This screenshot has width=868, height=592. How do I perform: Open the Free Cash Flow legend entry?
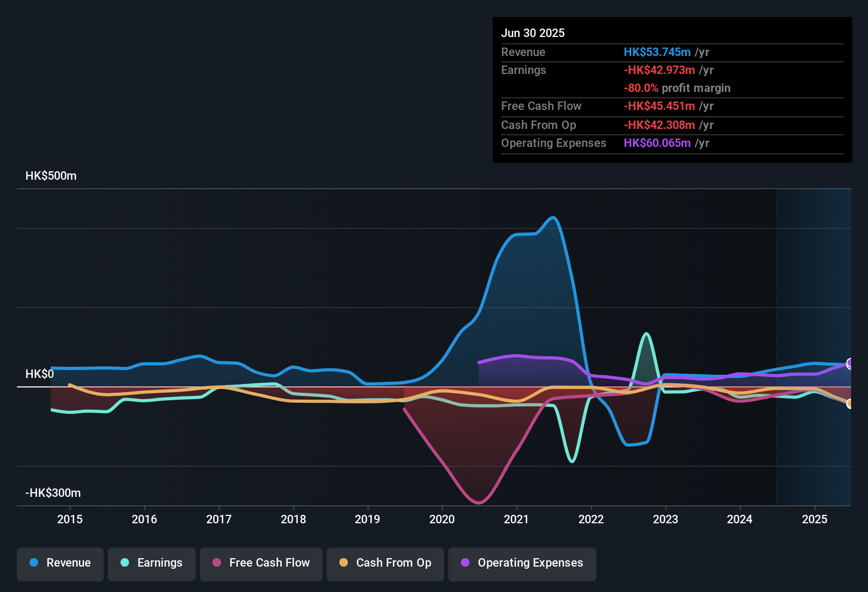[261, 563]
